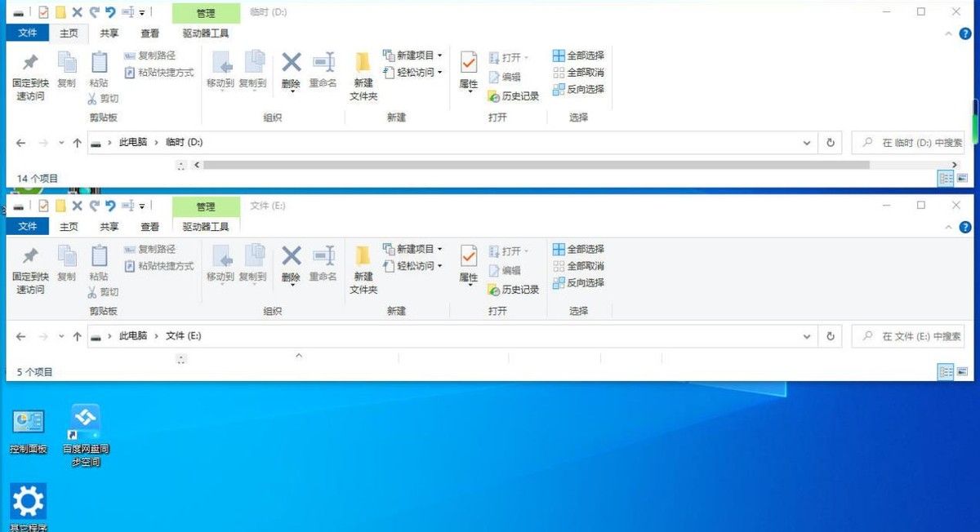This screenshot has width=980, height=532.
Task: Click Properties (属性) icon in E: window
Action: pos(469,265)
